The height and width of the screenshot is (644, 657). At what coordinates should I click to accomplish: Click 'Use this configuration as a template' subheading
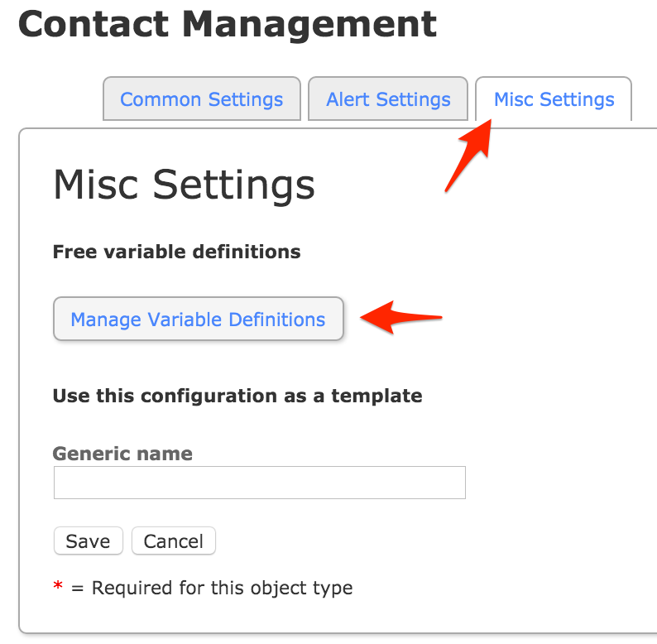(237, 396)
